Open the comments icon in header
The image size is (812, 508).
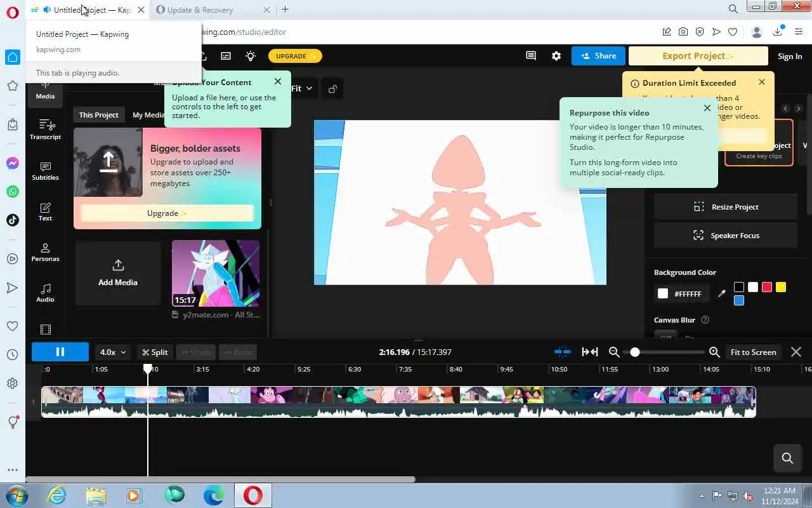coord(531,56)
